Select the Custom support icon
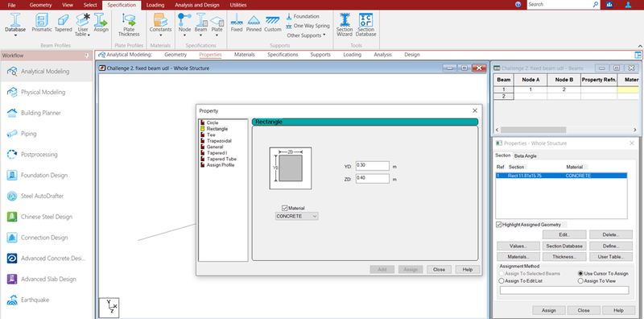 (273, 23)
